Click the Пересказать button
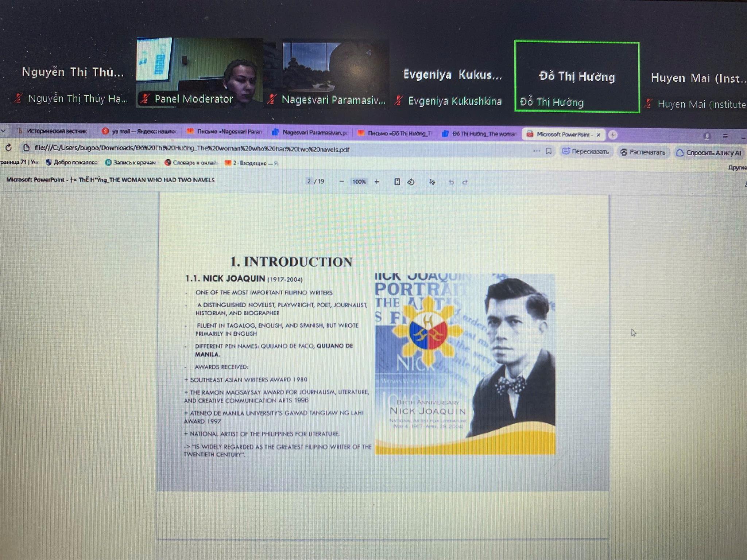The image size is (747, 560). (x=586, y=152)
